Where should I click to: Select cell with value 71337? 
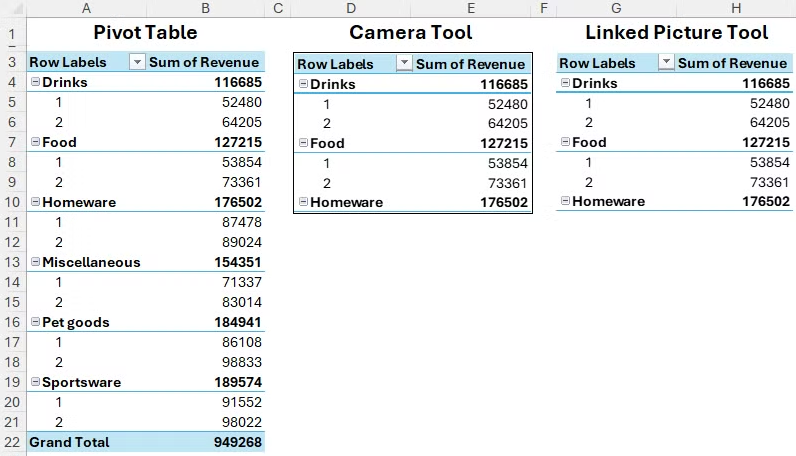[206, 282]
